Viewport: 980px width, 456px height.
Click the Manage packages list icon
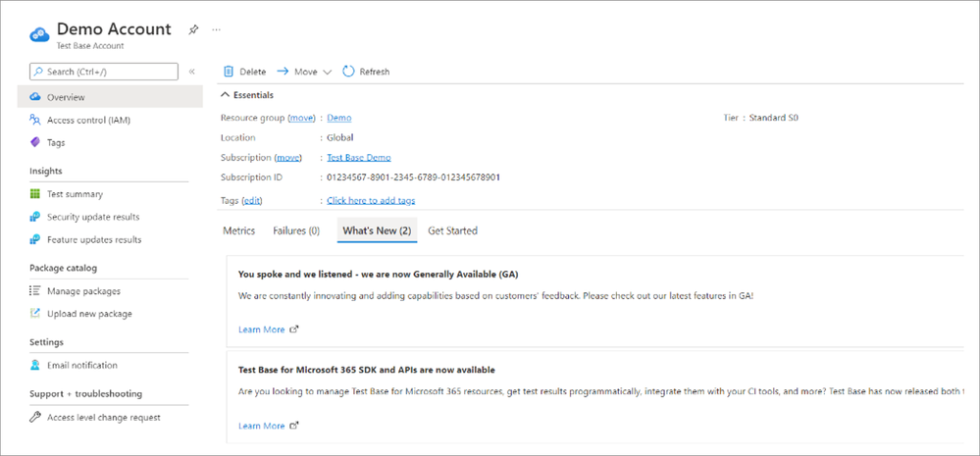(x=35, y=291)
